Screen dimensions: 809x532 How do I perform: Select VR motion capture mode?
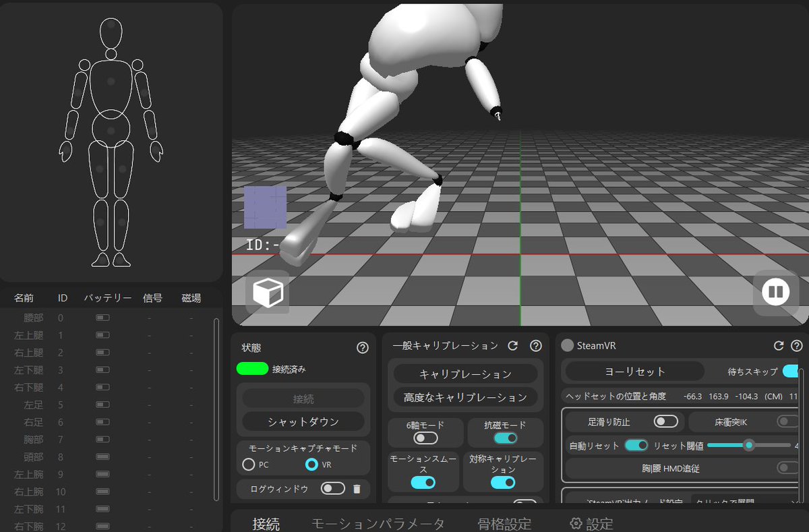click(311, 465)
